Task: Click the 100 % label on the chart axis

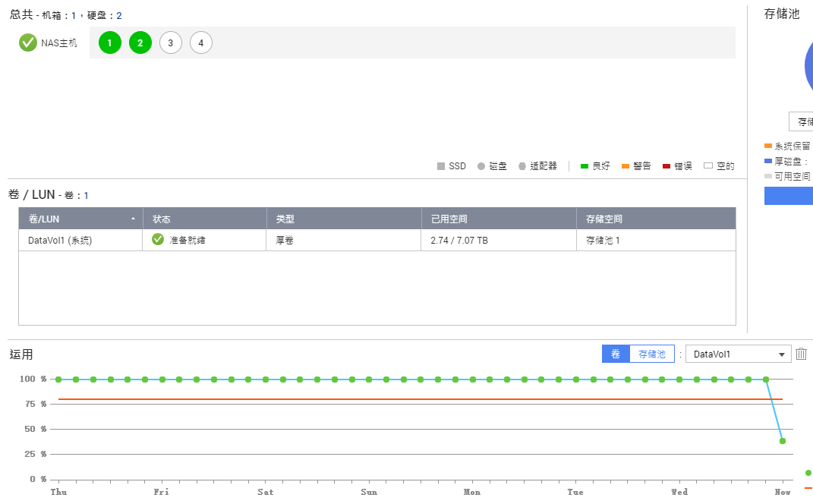Action: (33, 379)
